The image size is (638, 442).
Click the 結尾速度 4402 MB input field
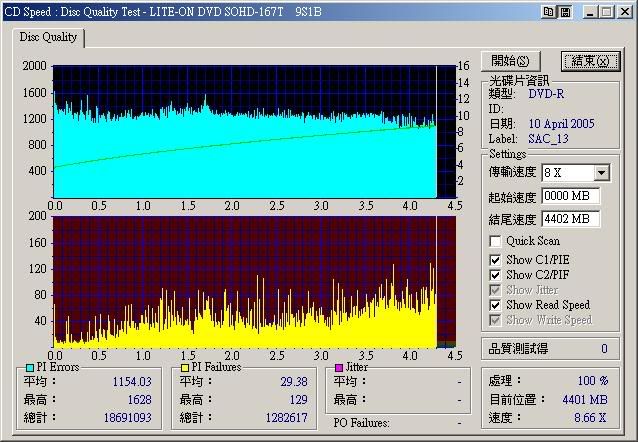pyautogui.click(x=570, y=219)
